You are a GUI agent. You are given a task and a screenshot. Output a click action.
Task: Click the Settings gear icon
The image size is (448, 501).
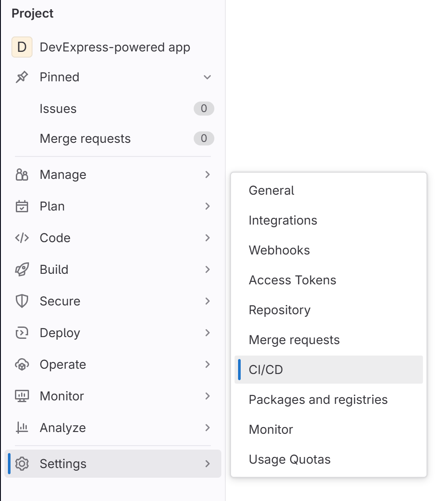pyautogui.click(x=22, y=464)
